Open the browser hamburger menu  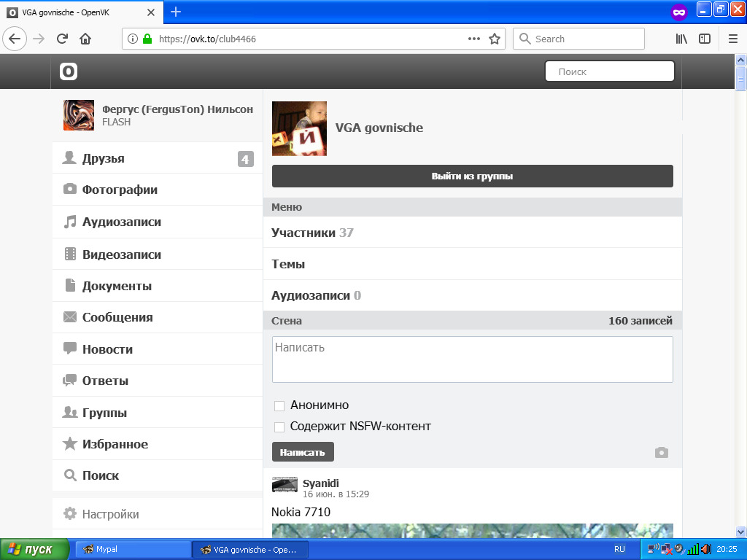pos(733,39)
